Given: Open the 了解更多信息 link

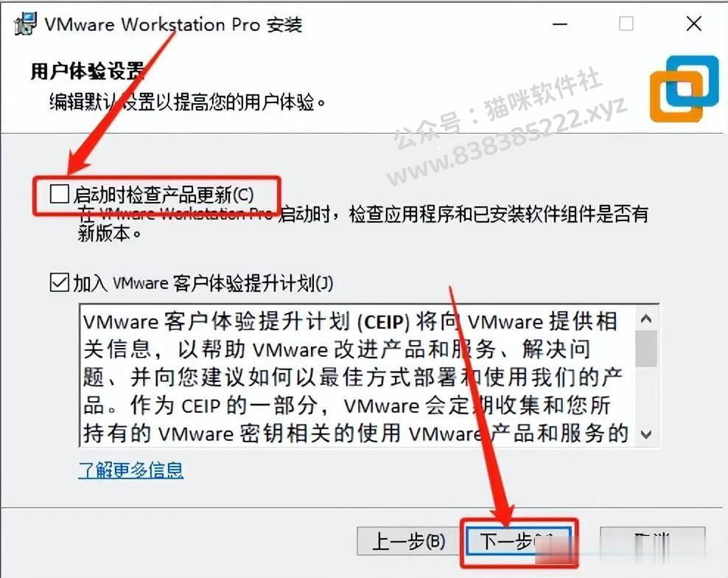Looking at the screenshot, I should coord(131,470).
